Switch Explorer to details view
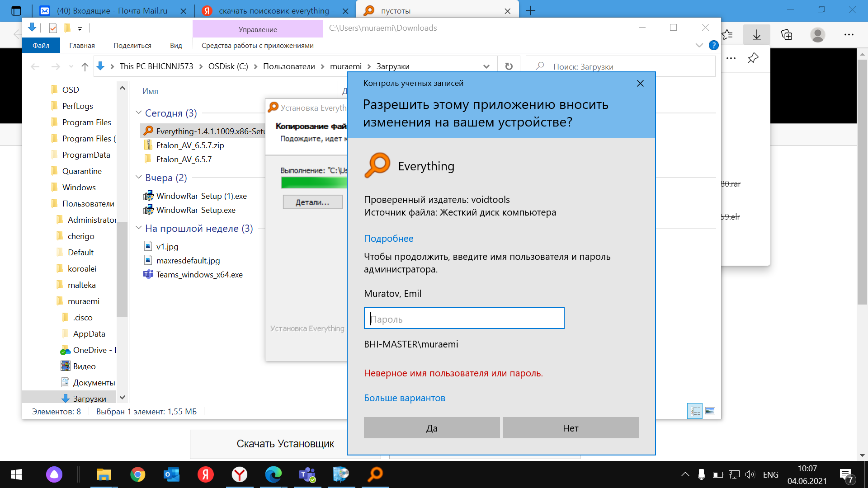 pyautogui.click(x=695, y=411)
